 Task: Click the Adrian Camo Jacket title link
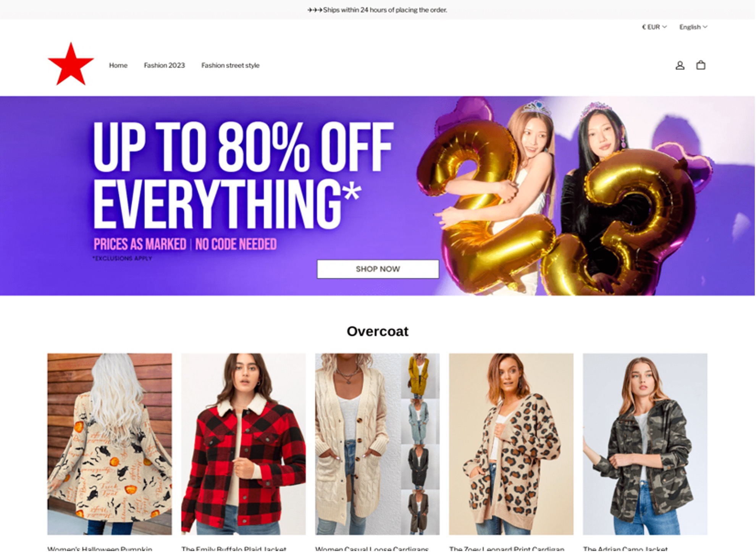pyautogui.click(x=626, y=549)
